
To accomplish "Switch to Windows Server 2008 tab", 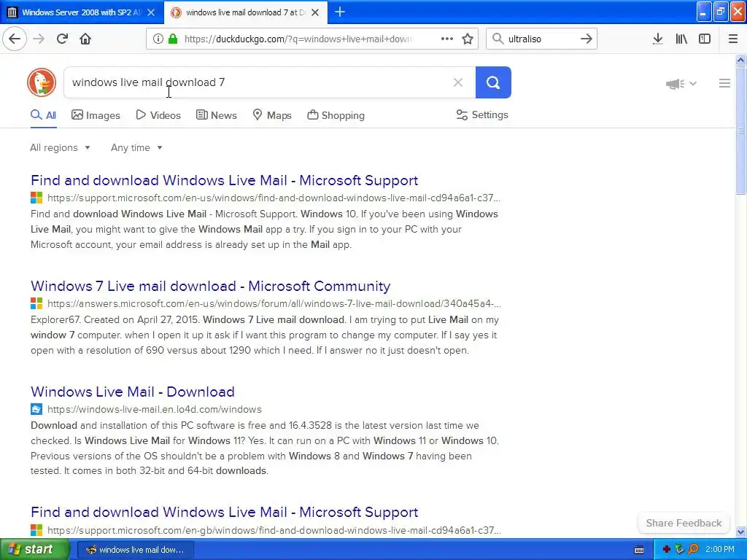I will coord(82,12).
